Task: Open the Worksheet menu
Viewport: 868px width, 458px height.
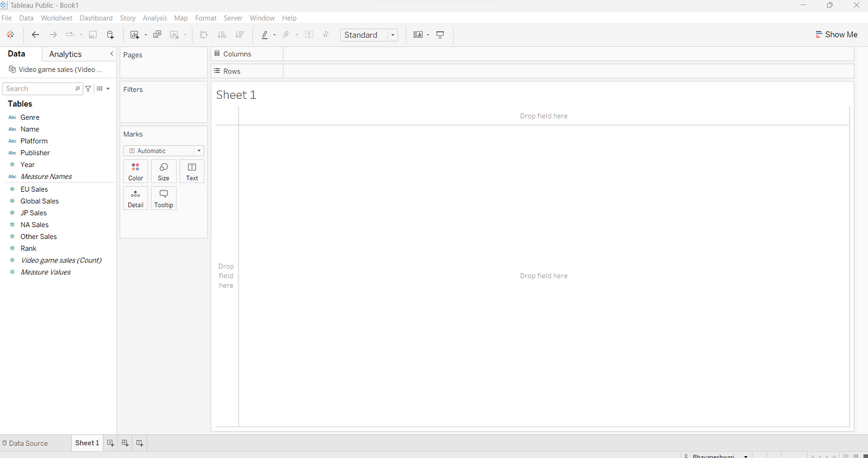Action: click(56, 18)
